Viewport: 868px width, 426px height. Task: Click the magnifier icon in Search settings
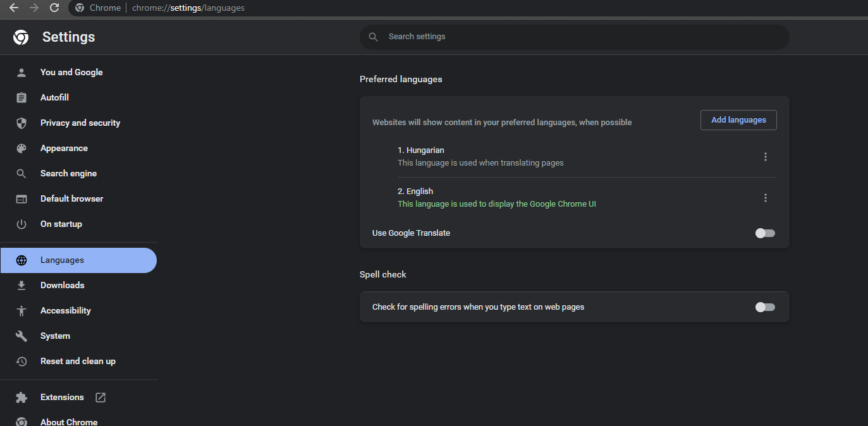[374, 37]
